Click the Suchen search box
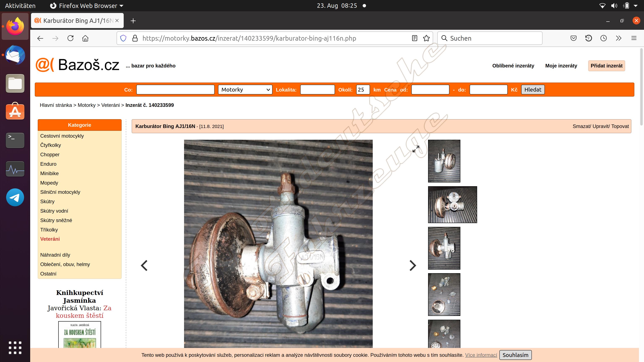 pyautogui.click(x=489, y=38)
